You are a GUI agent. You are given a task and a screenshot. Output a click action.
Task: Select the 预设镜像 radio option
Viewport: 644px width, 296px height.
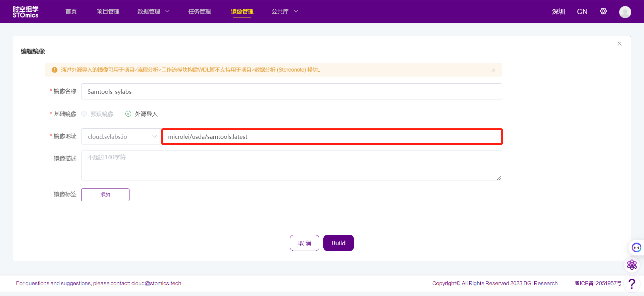[85, 114]
